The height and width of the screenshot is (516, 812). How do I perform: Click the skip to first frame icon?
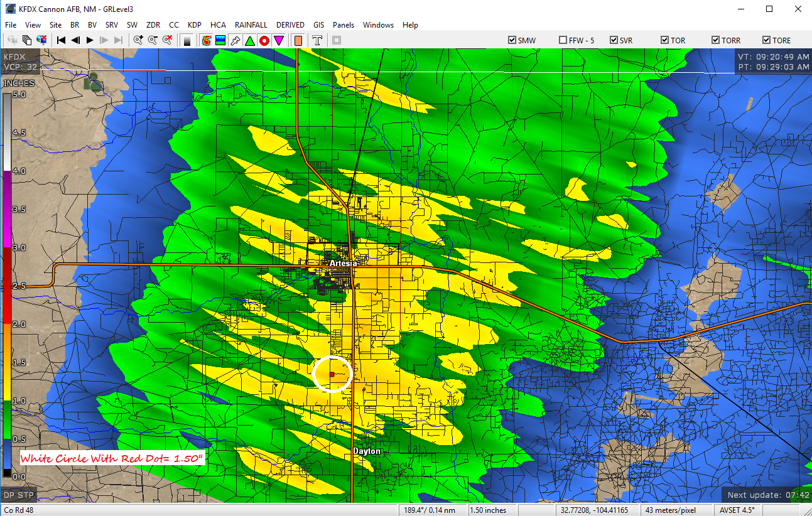tap(60, 40)
